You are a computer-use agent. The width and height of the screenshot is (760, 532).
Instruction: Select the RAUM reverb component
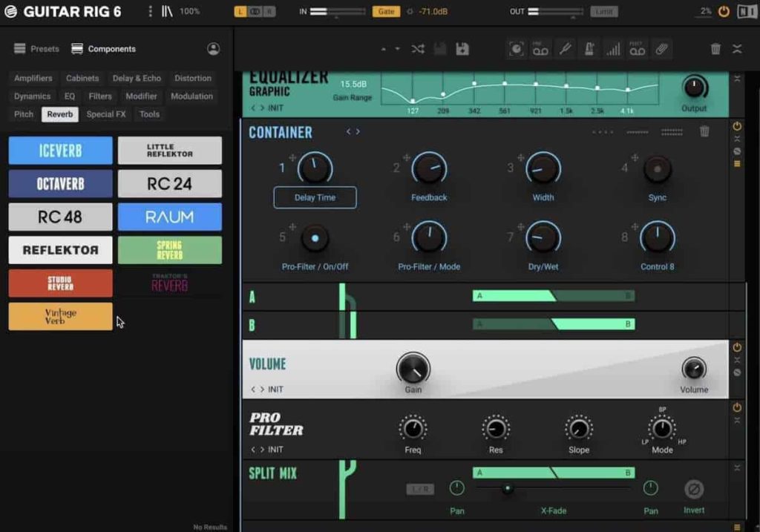pyautogui.click(x=170, y=217)
